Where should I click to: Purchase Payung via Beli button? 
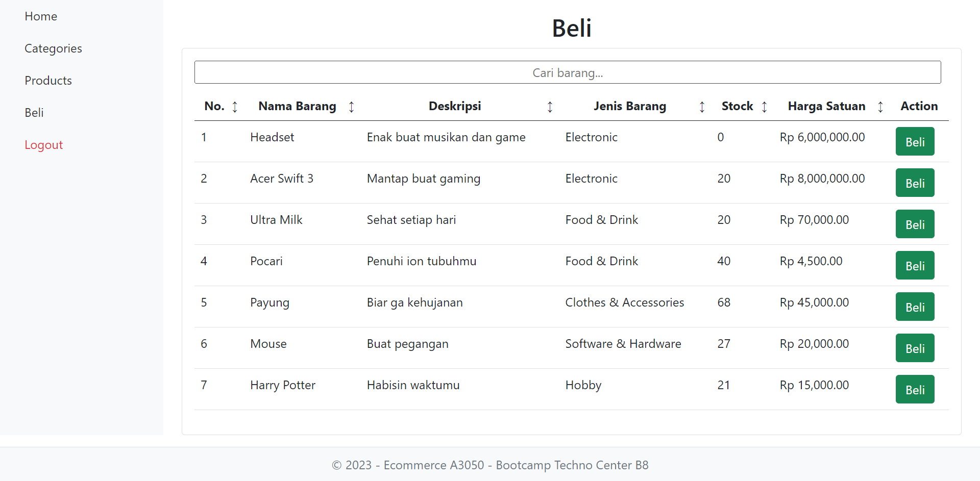point(915,307)
